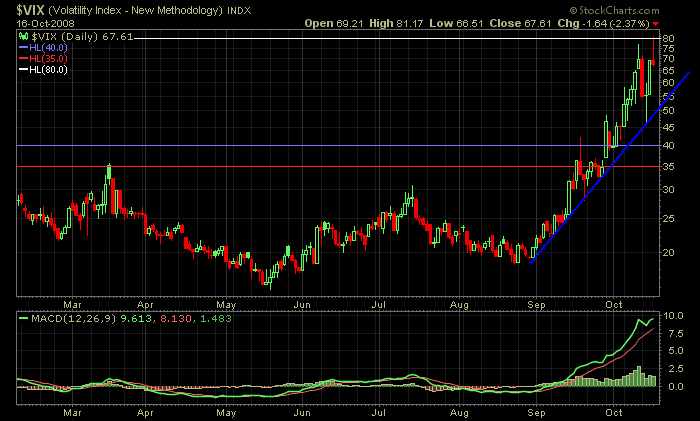Click the red down arrow beside the Chg value

pyautogui.click(x=655, y=24)
